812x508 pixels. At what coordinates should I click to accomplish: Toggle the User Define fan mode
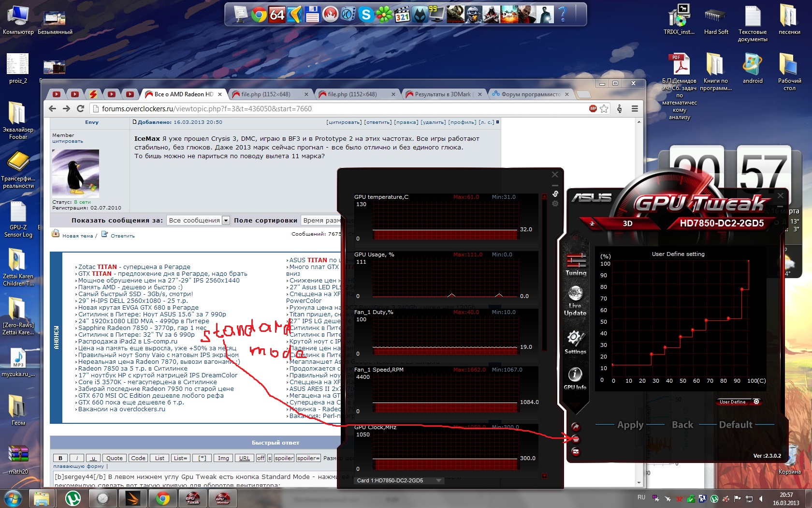[733, 402]
